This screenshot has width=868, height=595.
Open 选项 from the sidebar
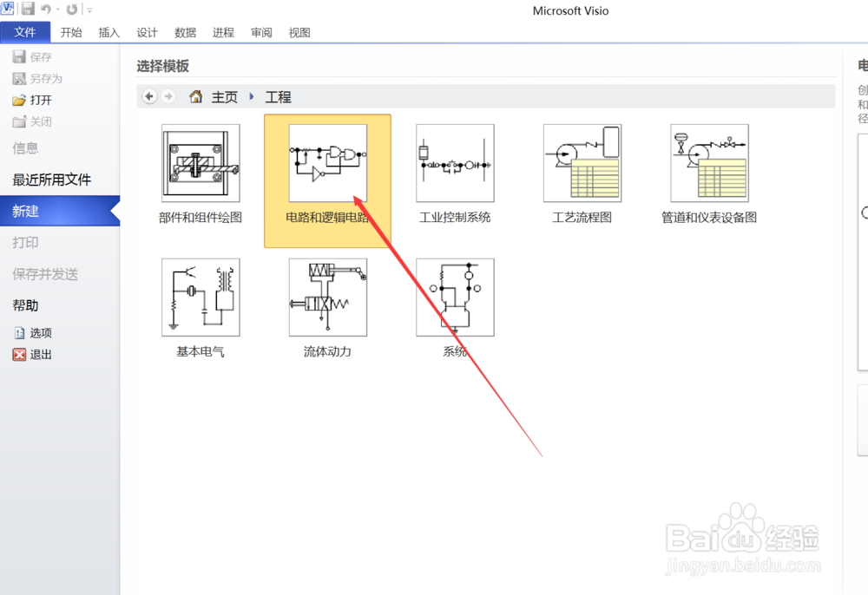(x=33, y=333)
